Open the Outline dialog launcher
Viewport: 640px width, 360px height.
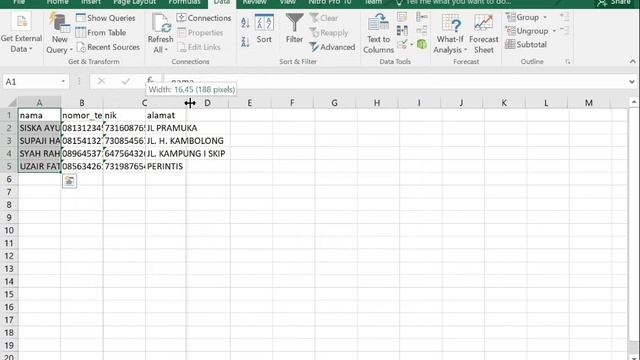[568, 62]
